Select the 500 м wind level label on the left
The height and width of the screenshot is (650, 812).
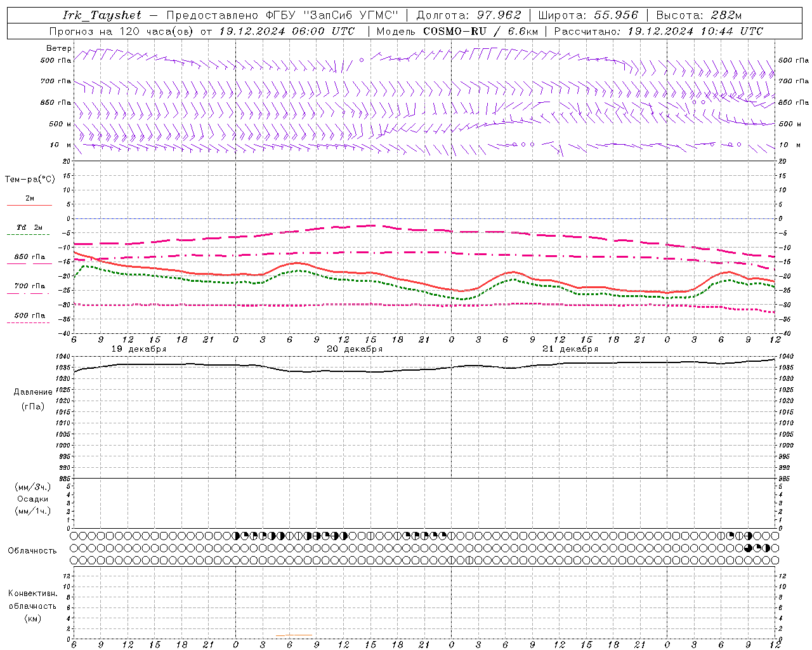(60, 124)
